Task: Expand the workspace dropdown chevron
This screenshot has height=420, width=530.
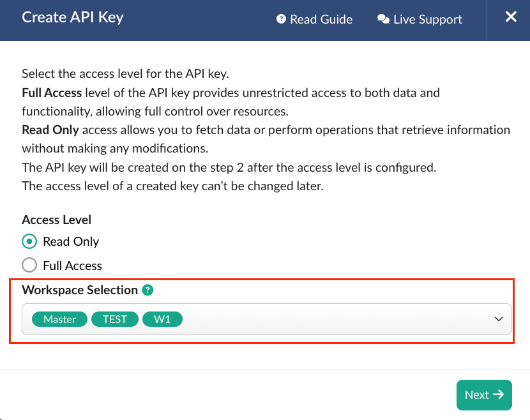Action: tap(499, 319)
